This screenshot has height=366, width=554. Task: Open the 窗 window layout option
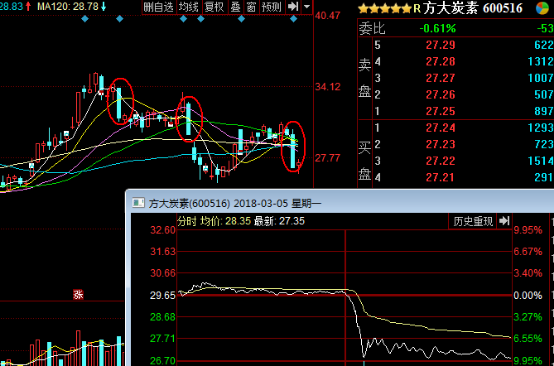click(251, 7)
